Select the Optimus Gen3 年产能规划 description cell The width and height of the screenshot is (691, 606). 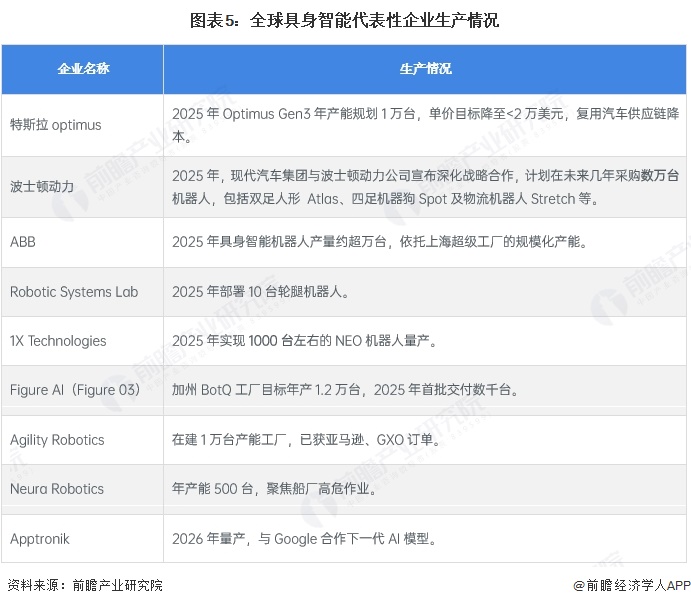click(425, 125)
